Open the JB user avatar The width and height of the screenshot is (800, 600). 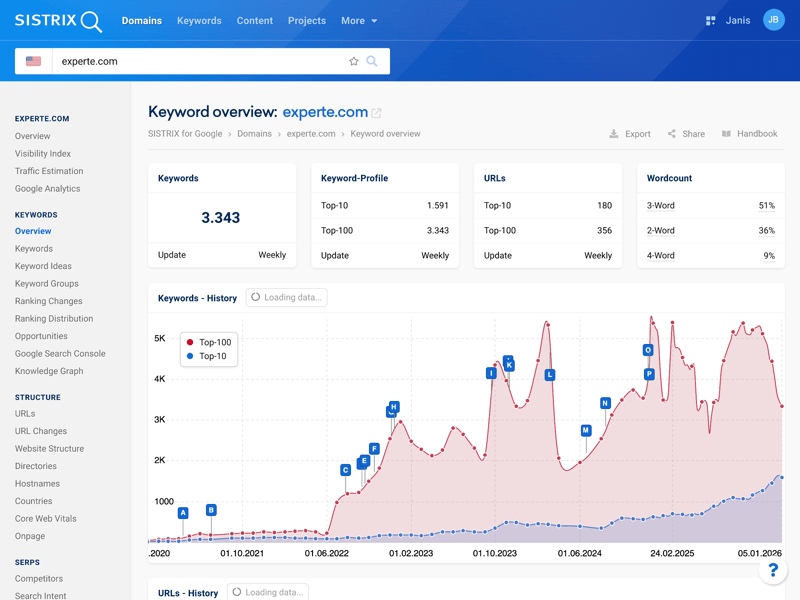pyautogui.click(x=773, y=20)
